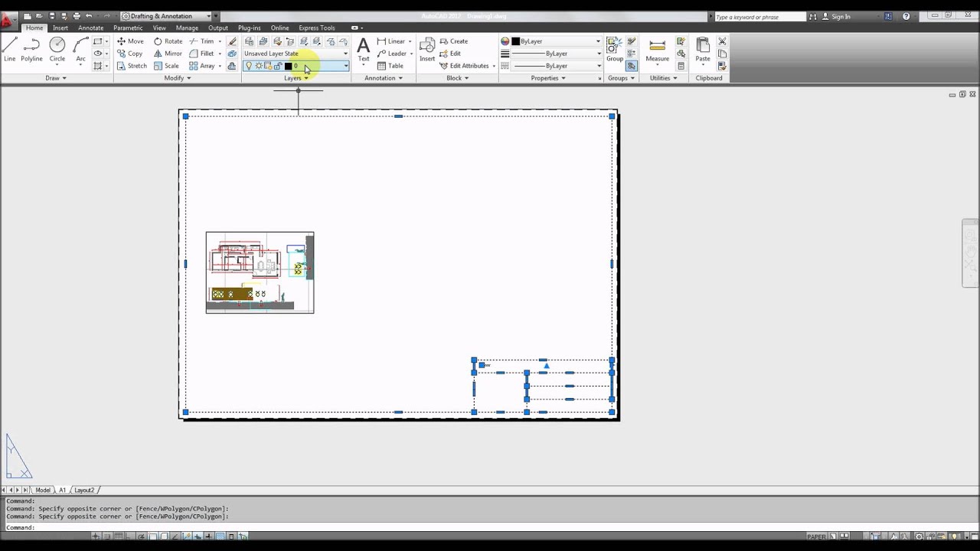Open the Insert block tool

tap(427, 49)
